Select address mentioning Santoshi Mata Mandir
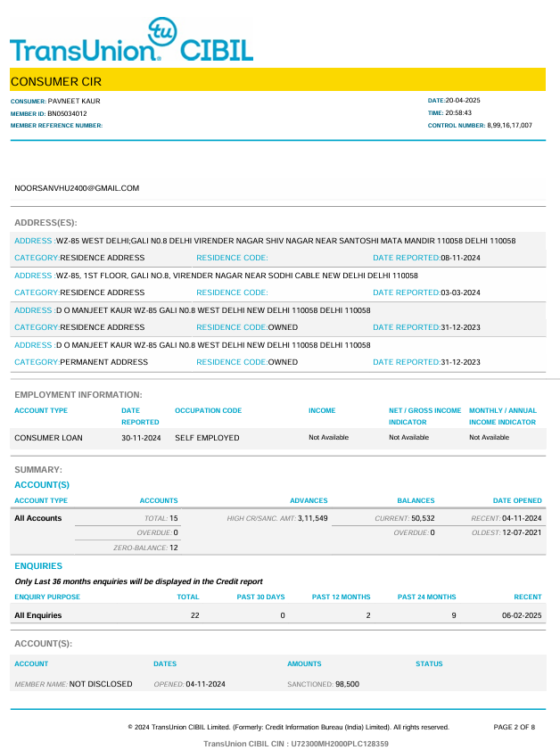Screen dimensions: 560x750 pyautogui.click(x=286, y=241)
